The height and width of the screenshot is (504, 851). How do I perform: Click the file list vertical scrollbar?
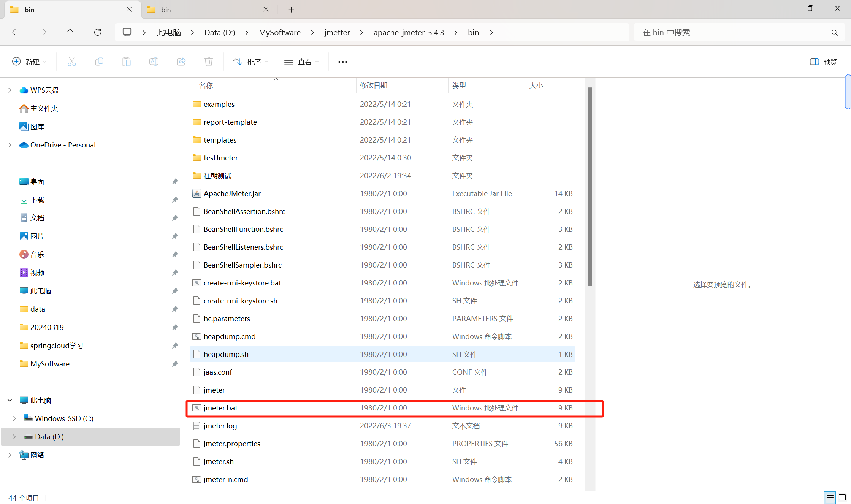(x=590, y=186)
